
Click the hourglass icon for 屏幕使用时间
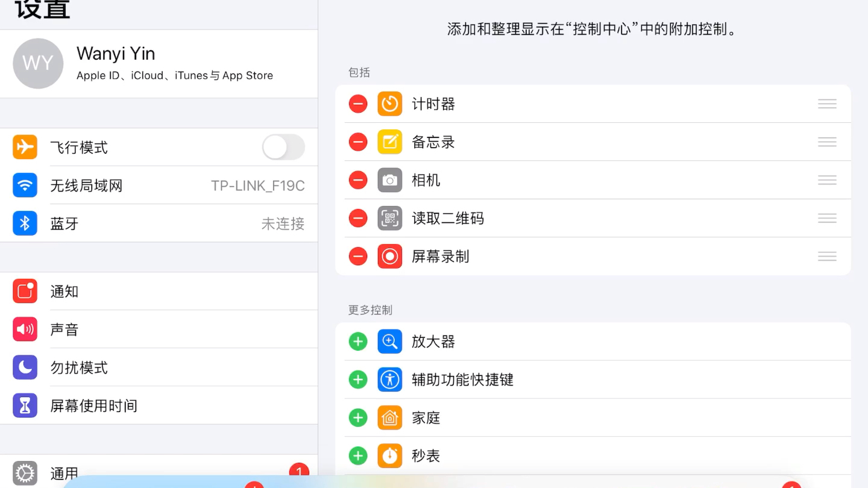(x=25, y=405)
